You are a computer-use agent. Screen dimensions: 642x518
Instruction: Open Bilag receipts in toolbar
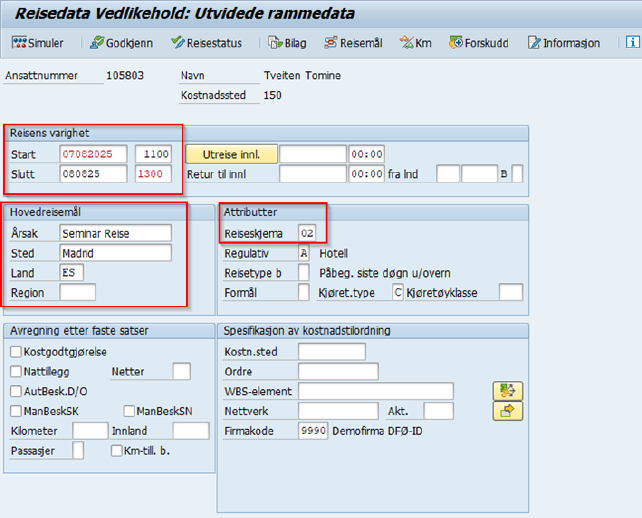point(287,43)
